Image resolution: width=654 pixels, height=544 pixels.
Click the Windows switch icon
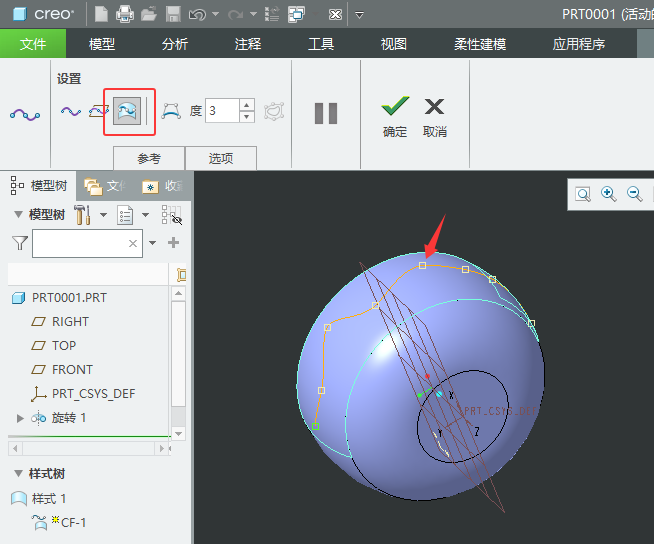click(x=297, y=14)
